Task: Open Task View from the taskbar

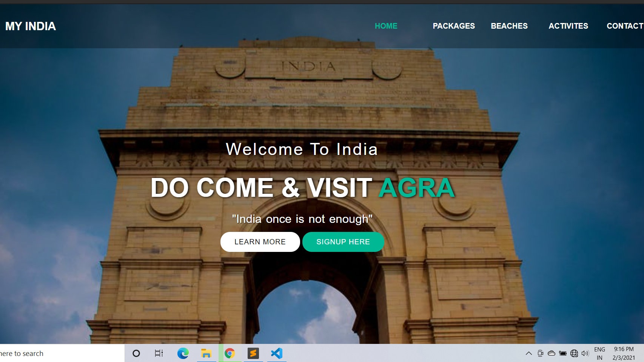Action: point(159,353)
